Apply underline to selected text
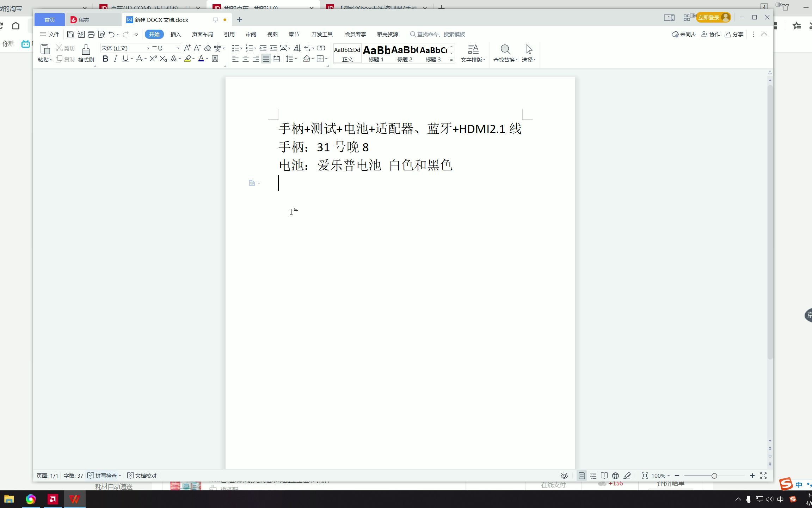812x508 pixels. click(125, 59)
